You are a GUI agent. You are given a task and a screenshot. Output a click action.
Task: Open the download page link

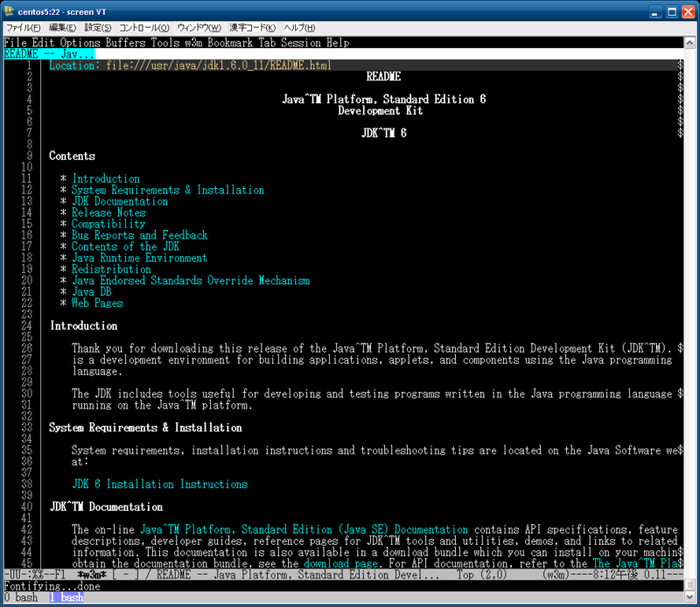coord(340,563)
